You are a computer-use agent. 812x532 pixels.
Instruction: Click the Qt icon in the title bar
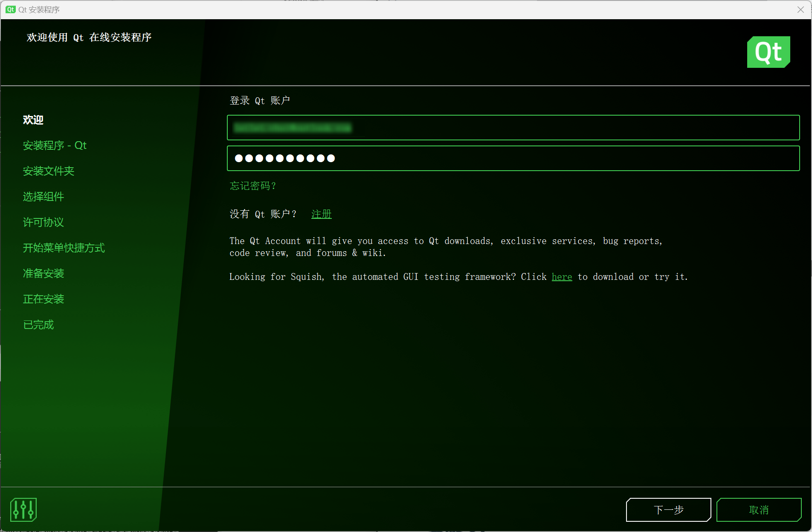coord(11,9)
